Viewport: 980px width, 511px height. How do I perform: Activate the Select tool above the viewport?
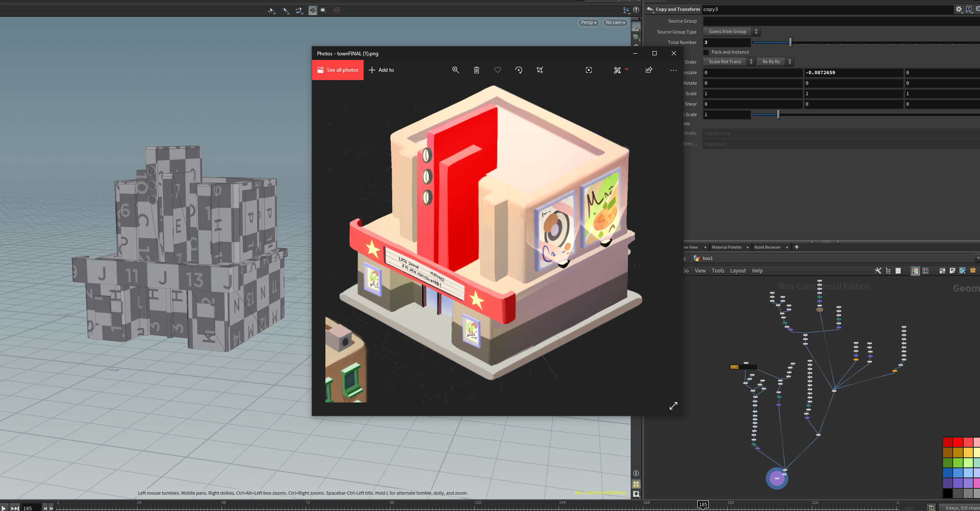point(286,10)
